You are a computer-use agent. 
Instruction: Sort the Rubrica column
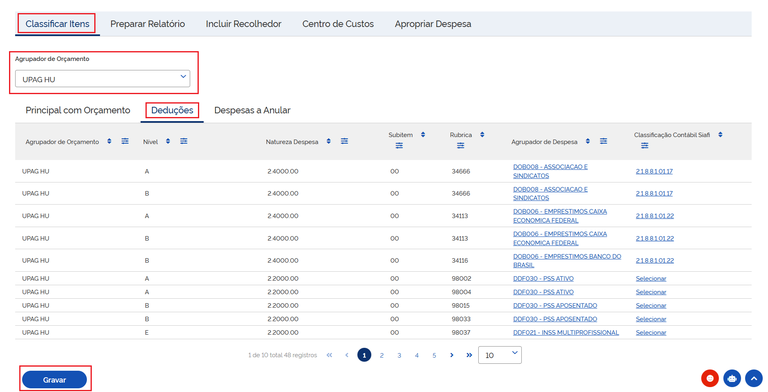click(482, 134)
